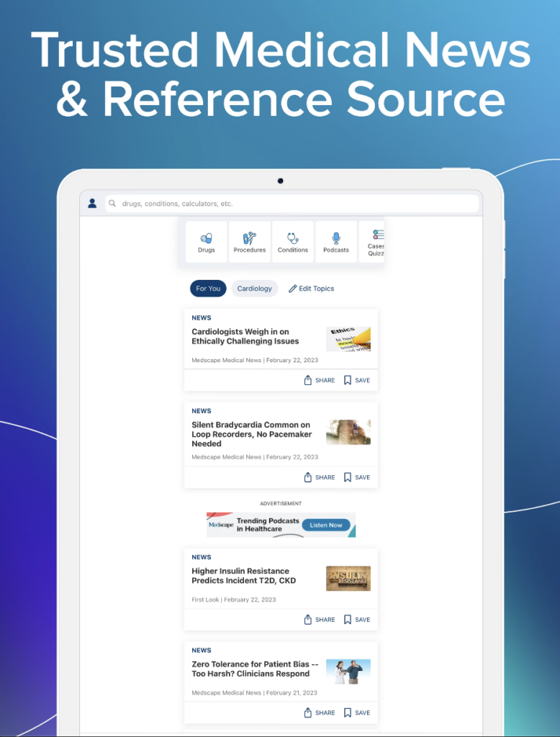Click the ADVERTISEMENT label
The width and height of the screenshot is (560, 737).
click(x=281, y=503)
